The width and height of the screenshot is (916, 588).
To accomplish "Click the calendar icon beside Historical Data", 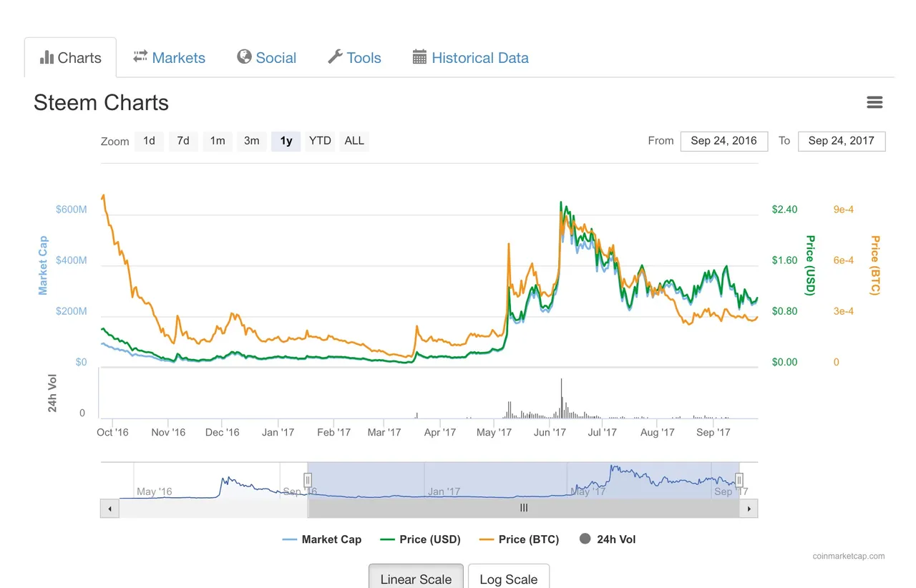I will (x=419, y=57).
